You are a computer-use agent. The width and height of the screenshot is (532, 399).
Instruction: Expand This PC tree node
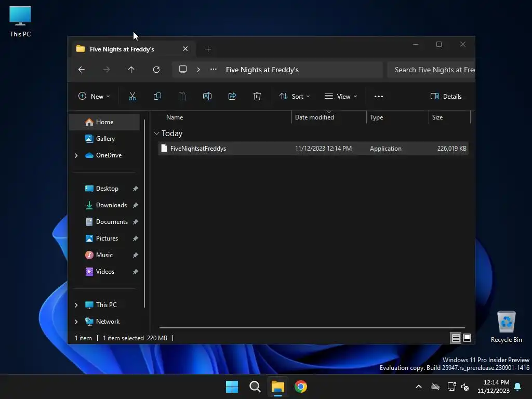(76, 305)
